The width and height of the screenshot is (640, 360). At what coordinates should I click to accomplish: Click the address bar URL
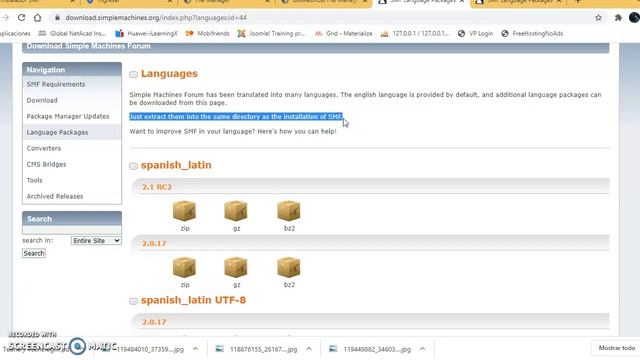156,18
